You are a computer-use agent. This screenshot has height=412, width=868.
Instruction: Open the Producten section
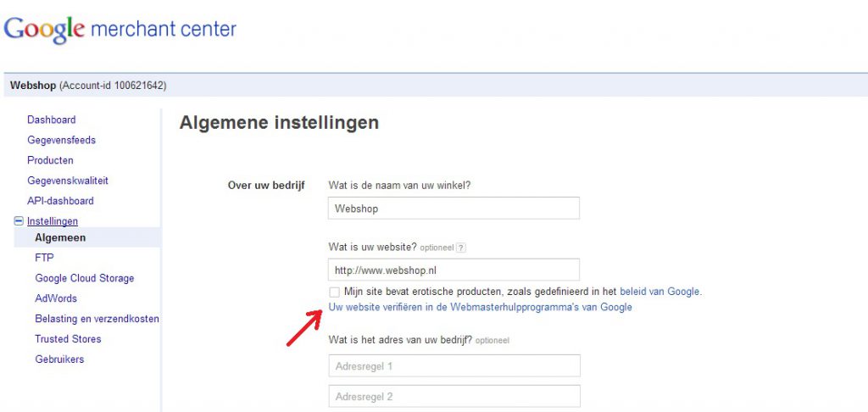pos(50,160)
